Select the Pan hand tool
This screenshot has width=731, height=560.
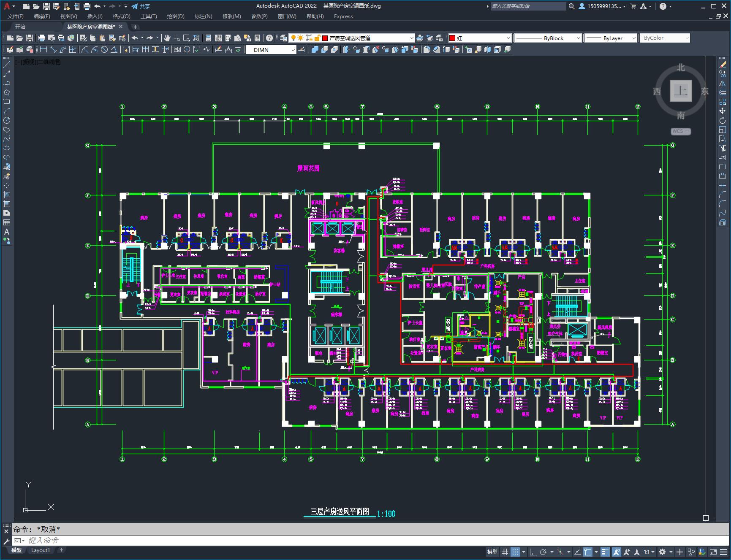pos(167,38)
